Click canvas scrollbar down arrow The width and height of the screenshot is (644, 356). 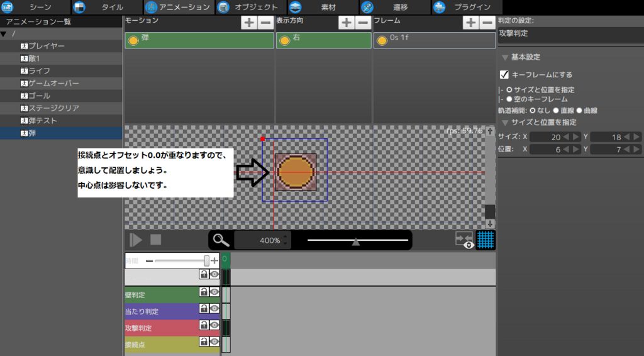(489, 224)
